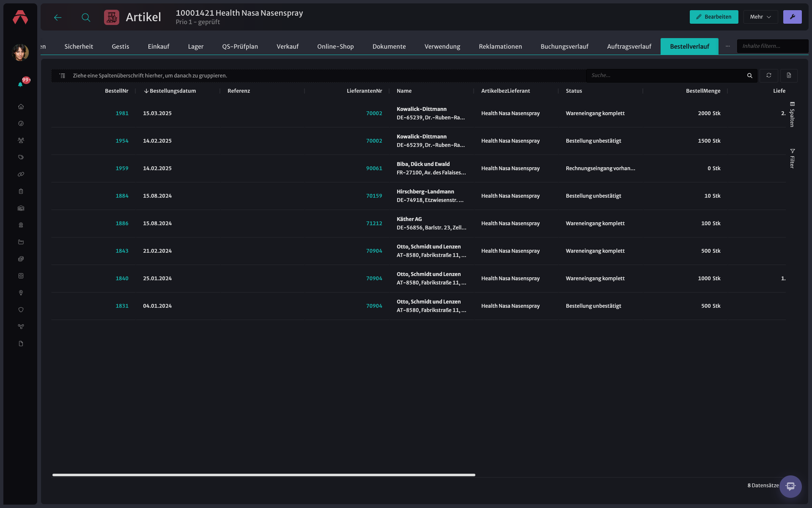The image size is (812, 508).
Task: Open supplier number 90061 link
Action: pos(374,168)
